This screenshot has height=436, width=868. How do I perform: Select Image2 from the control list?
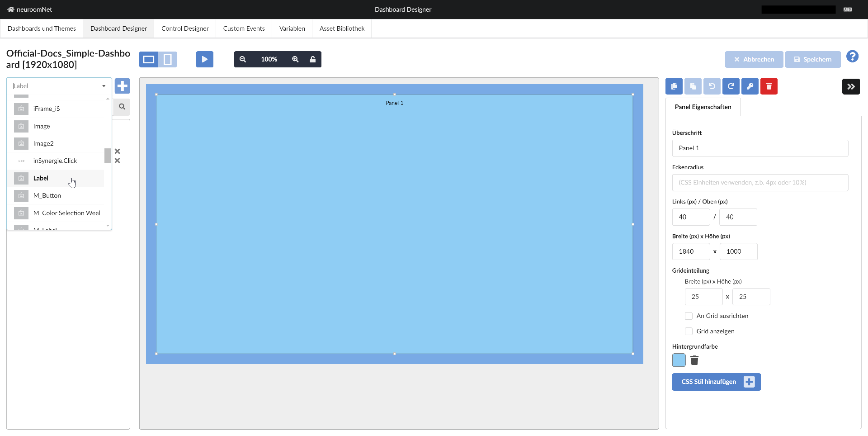(44, 143)
